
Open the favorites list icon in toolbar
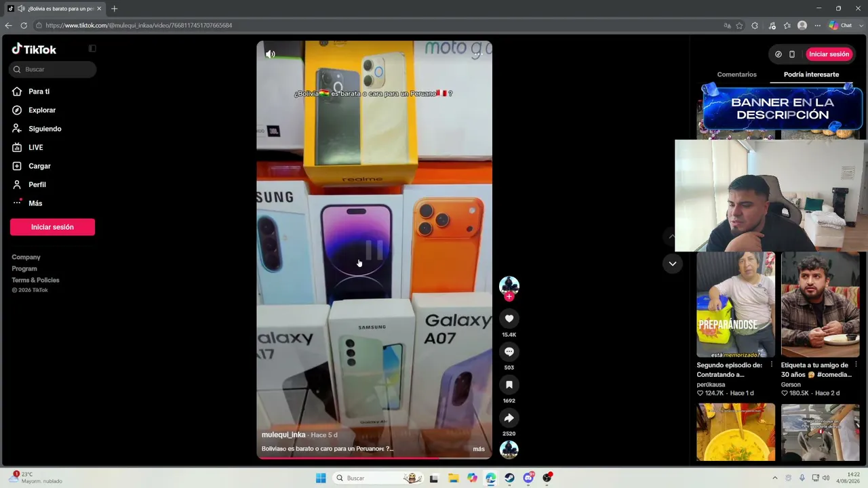click(x=787, y=26)
